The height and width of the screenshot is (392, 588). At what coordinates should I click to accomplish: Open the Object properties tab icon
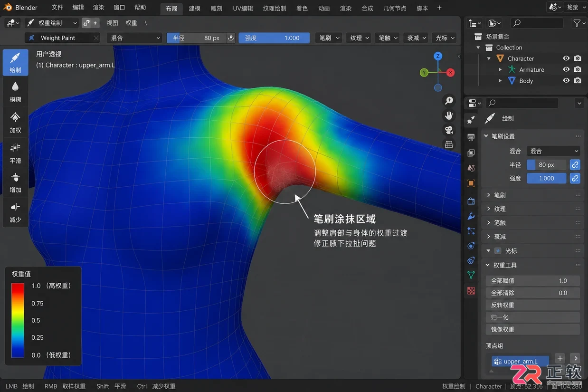pos(471,183)
